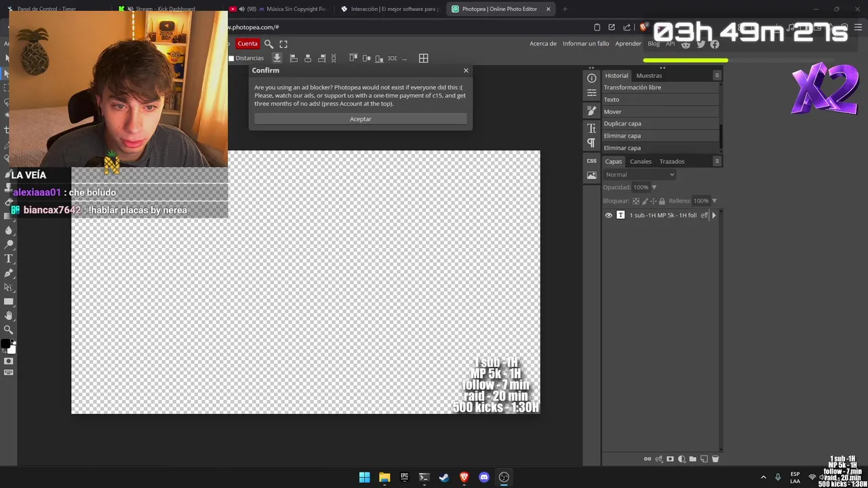
Task: Expand layer effects arrow on text layer
Action: (713, 215)
